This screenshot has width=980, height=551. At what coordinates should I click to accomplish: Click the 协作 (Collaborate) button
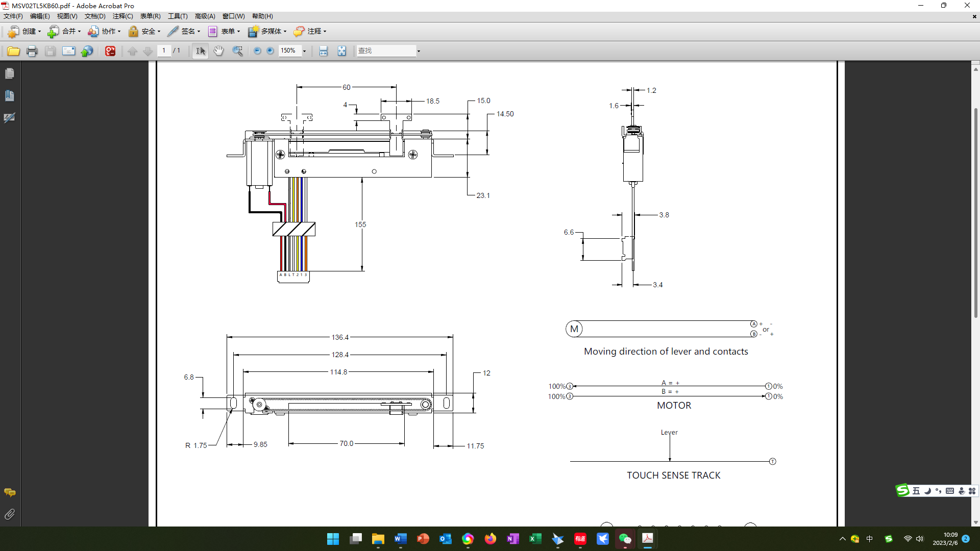(104, 32)
